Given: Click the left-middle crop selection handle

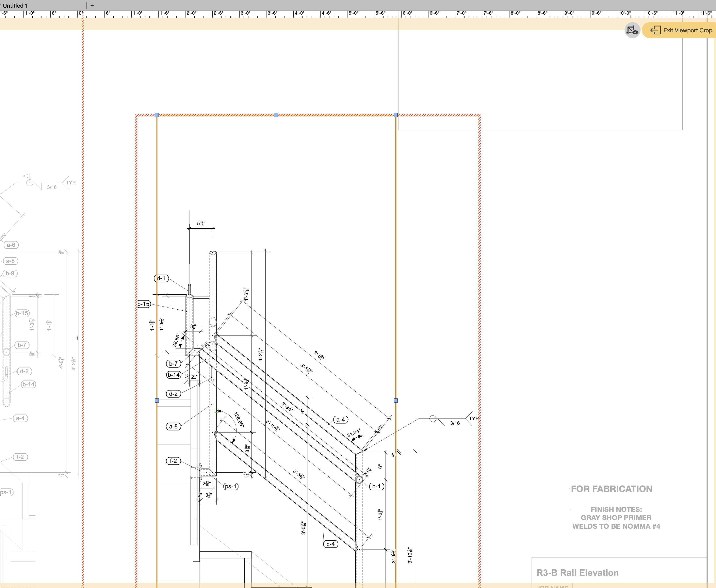Looking at the screenshot, I should coord(157,400).
